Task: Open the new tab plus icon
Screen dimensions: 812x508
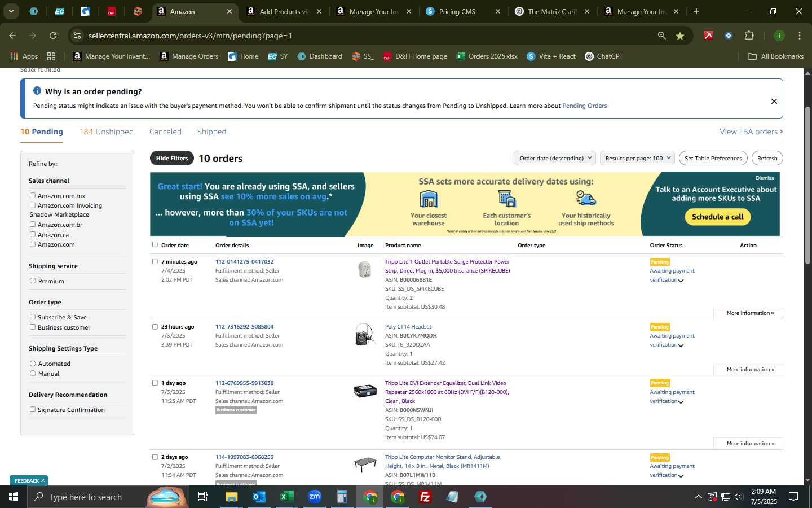Action: 696,11
